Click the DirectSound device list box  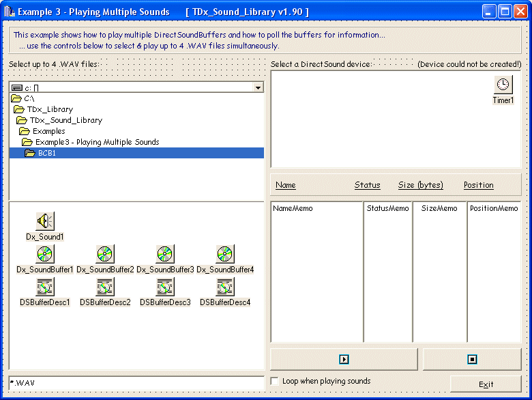396,119
